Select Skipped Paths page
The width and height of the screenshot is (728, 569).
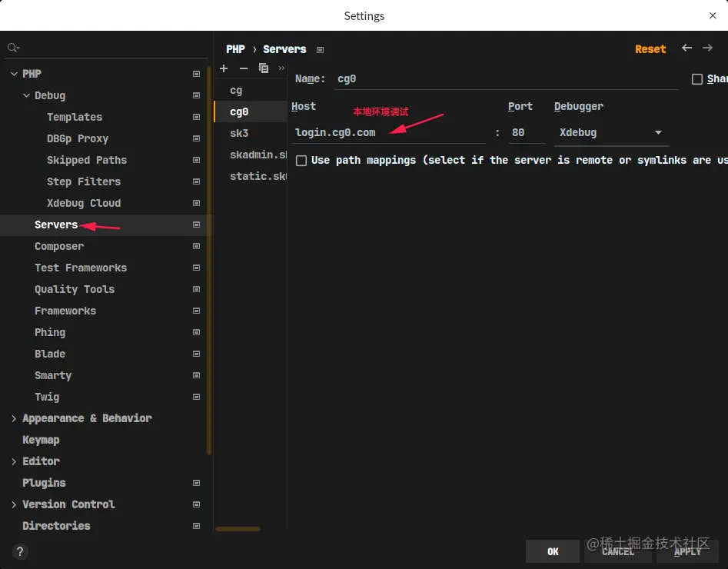pyautogui.click(x=87, y=160)
